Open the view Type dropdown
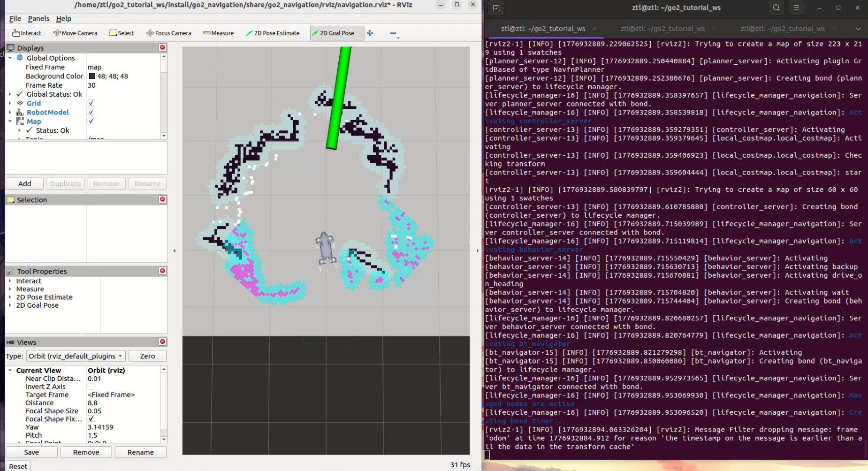This screenshot has width=868, height=471. (x=76, y=356)
